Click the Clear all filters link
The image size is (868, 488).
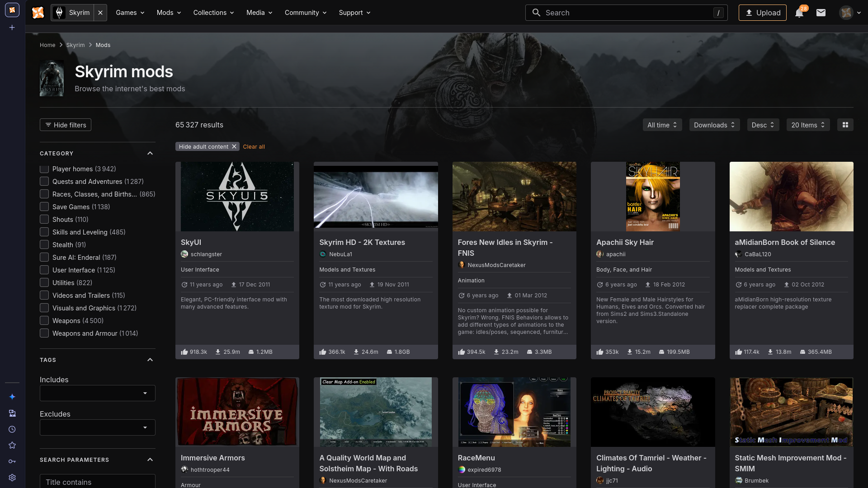pyautogui.click(x=254, y=147)
